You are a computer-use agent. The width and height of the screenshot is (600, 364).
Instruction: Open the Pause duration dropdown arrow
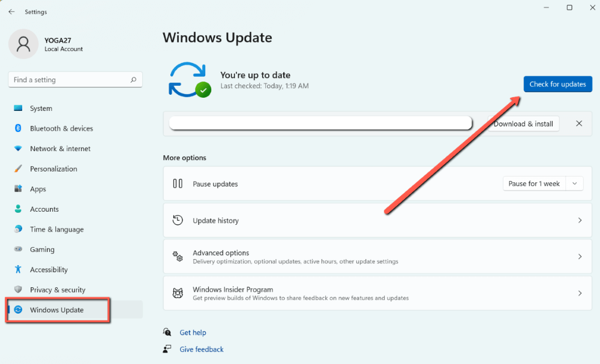[x=574, y=183]
